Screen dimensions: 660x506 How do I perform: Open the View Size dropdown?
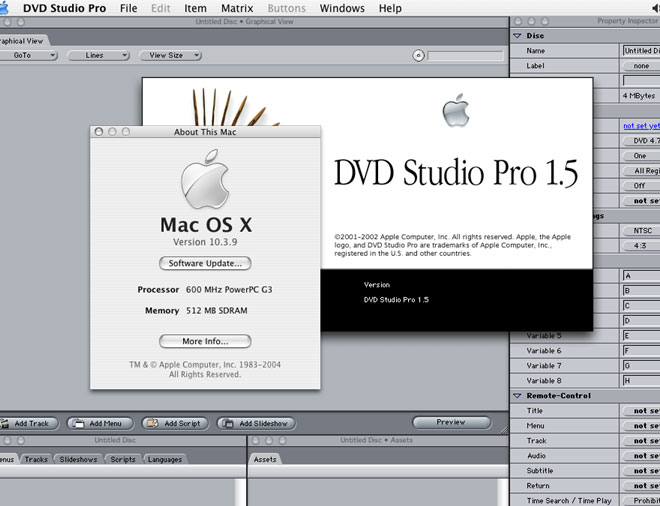170,55
